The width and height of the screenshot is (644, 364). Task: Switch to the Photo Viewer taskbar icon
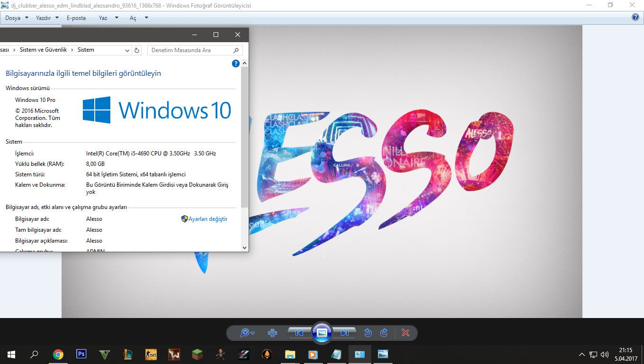[x=383, y=354]
